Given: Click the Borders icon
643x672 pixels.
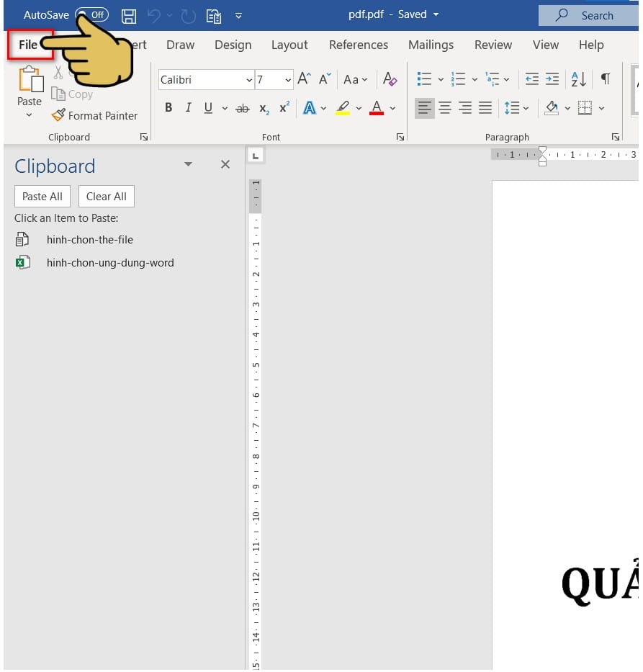Looking at the screenshot, I should (x=585, y=107).
